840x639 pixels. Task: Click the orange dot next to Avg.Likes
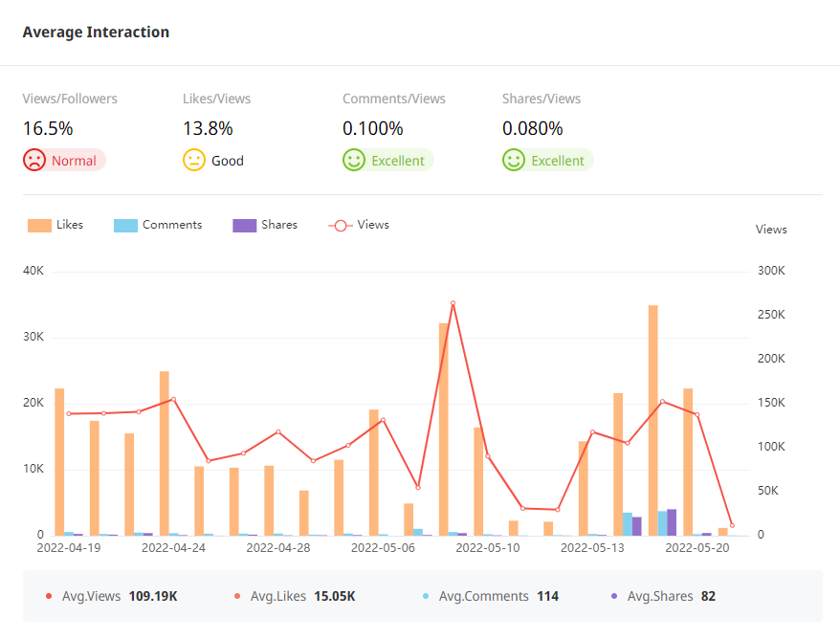pyautogui.click(x=237, y=596)
